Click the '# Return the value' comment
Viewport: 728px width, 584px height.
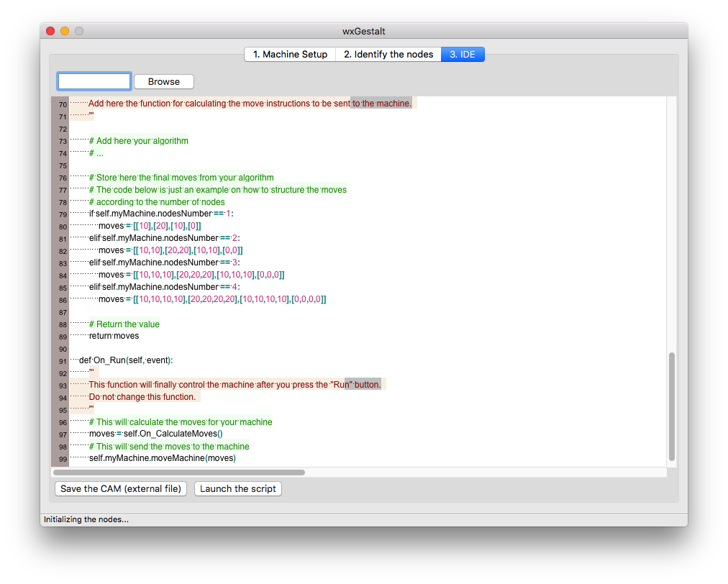click(124, 324)
